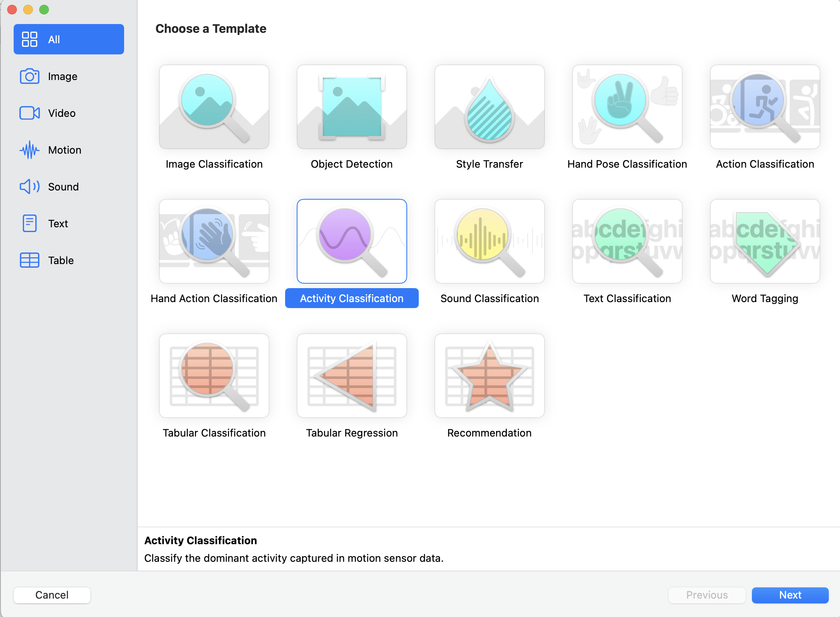
Task: Click the Next button
Action: coord(790,595)
